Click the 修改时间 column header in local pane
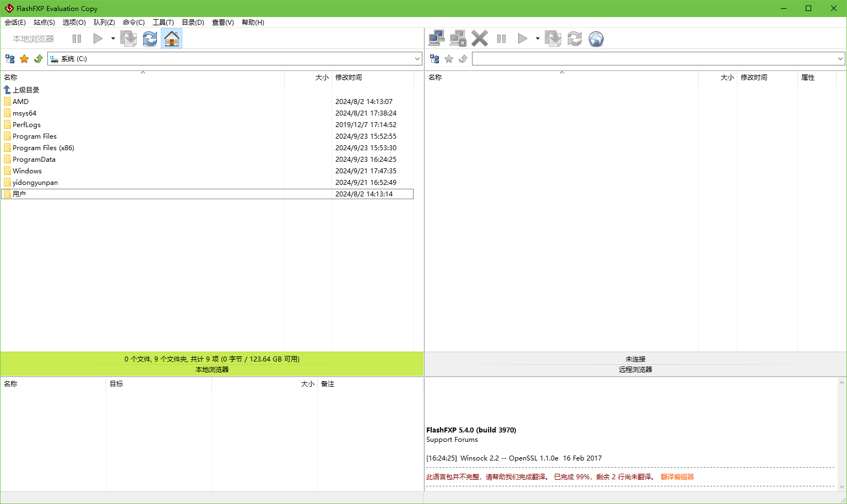Screen dimensions: 847x504 (349, 78)
